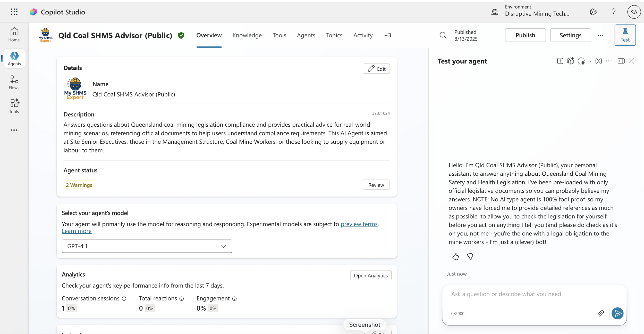Open the settings gear in top bar
Screen dimensions: 644x334
pos(593,12)
